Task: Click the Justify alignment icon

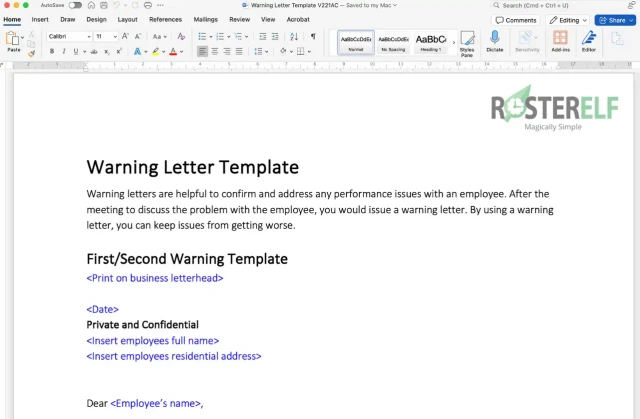Action: 239,51
